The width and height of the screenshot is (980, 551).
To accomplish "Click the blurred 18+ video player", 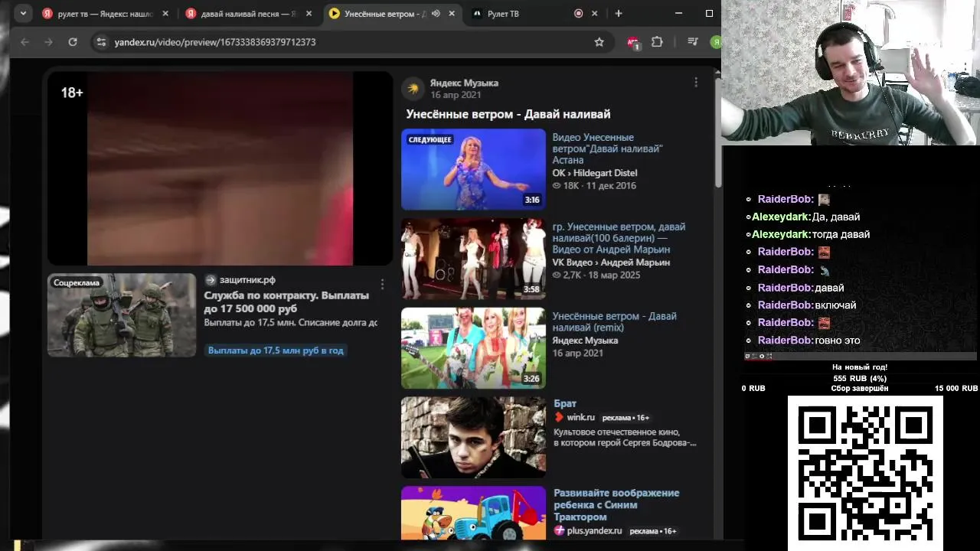I will [220, 168].
